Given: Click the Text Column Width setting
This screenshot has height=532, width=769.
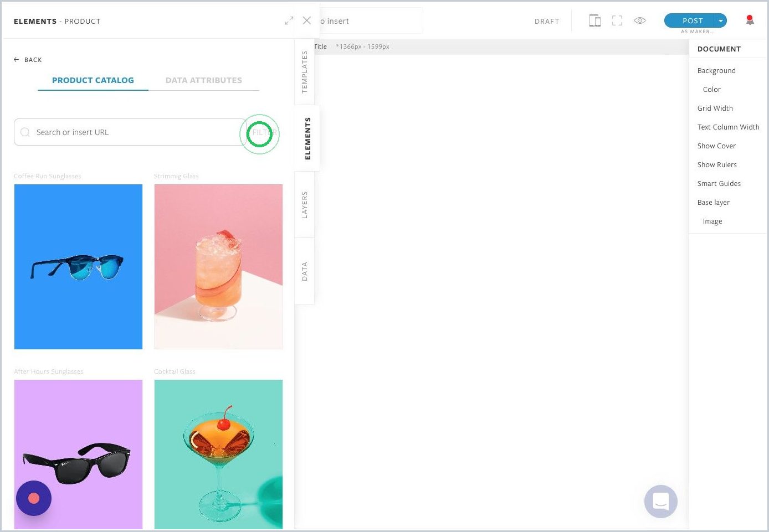Looking at the screenshot, I should [x=729, y=127].
